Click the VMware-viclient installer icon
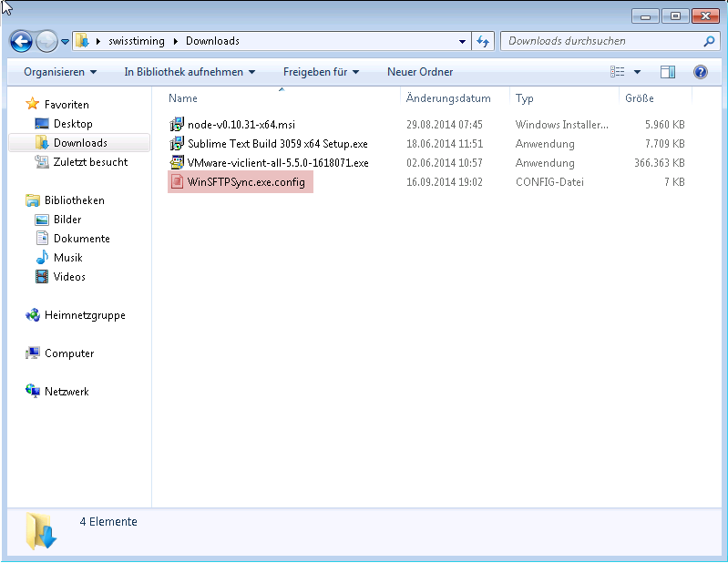Image resolution: width=728 pixels, height=563 pixels. coord(177,162)
